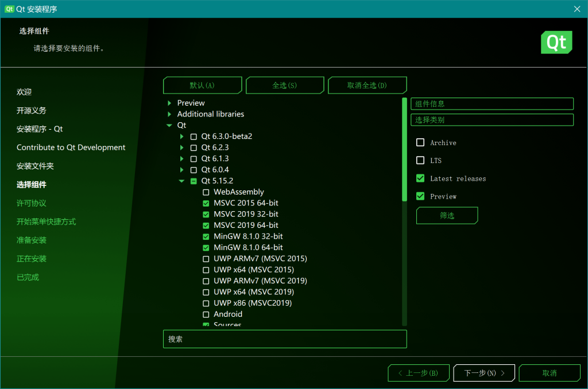Click the 许可协议 sidebar step
This screenshot has height=389, width=588.
point(32,203)
